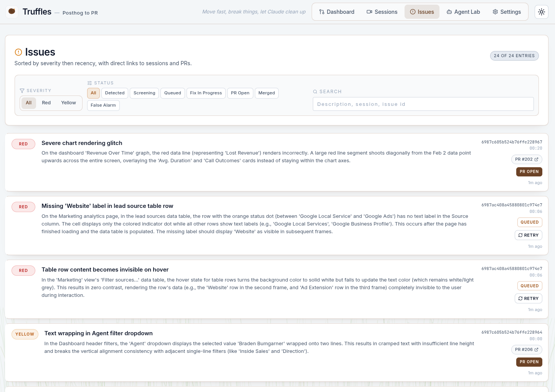Click the Truffles logo icon

point(12,12)
